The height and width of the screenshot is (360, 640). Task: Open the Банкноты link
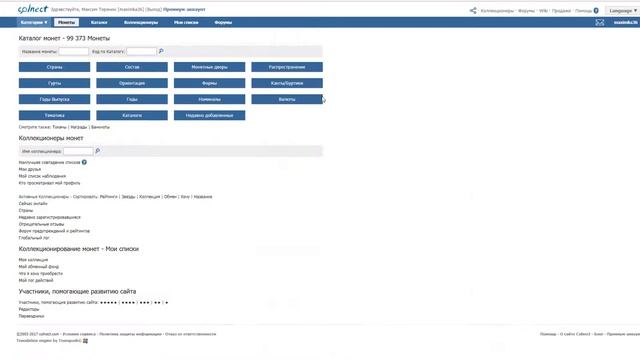tap(100, 127)
